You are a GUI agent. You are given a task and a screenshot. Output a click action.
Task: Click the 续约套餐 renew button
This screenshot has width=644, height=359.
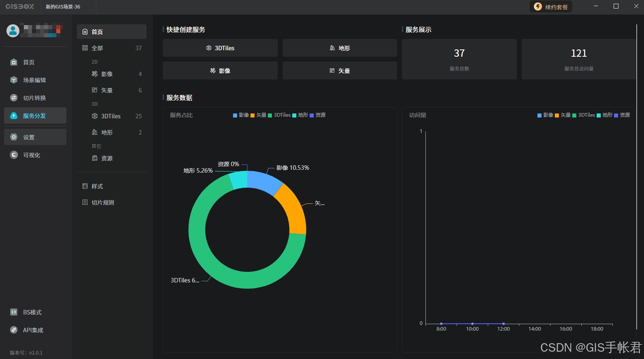point(551,7)
